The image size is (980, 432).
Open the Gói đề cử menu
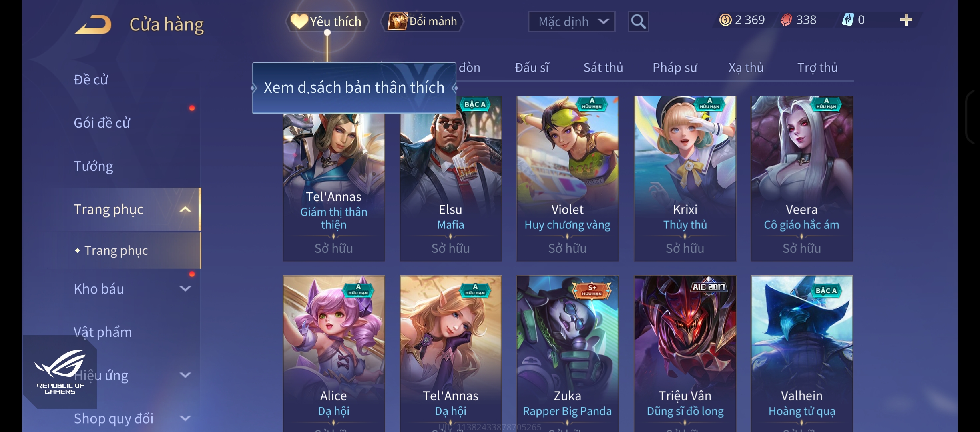[x=102, y=123]
